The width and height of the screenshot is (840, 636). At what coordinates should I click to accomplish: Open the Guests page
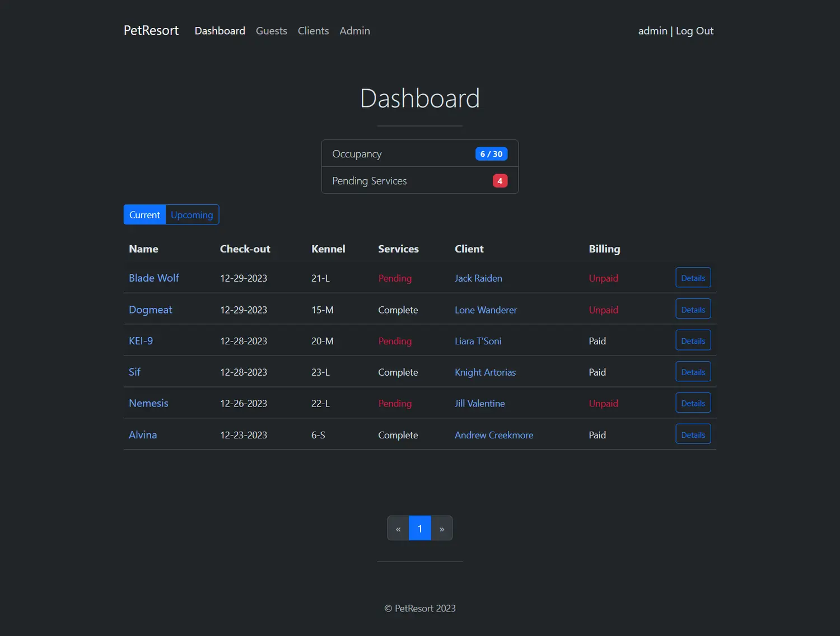click(x=271, y=31)
